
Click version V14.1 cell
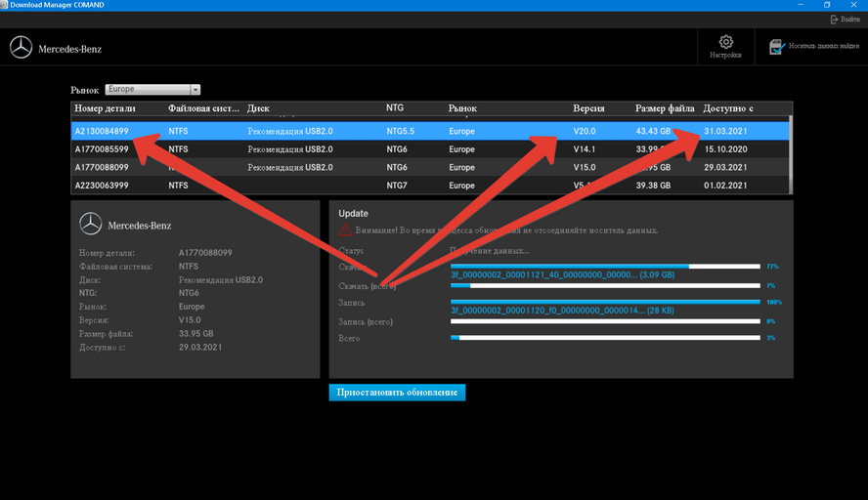point(585,149)
